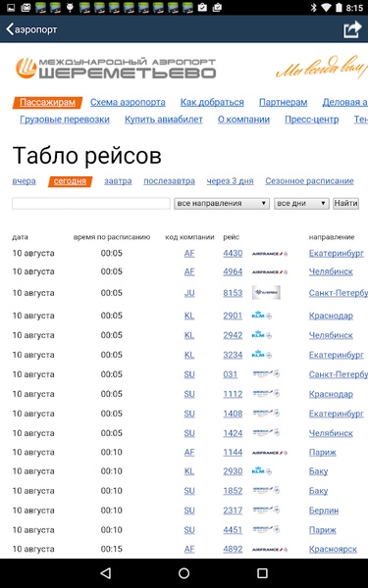Open flight number 8153 link

[233, 293]
